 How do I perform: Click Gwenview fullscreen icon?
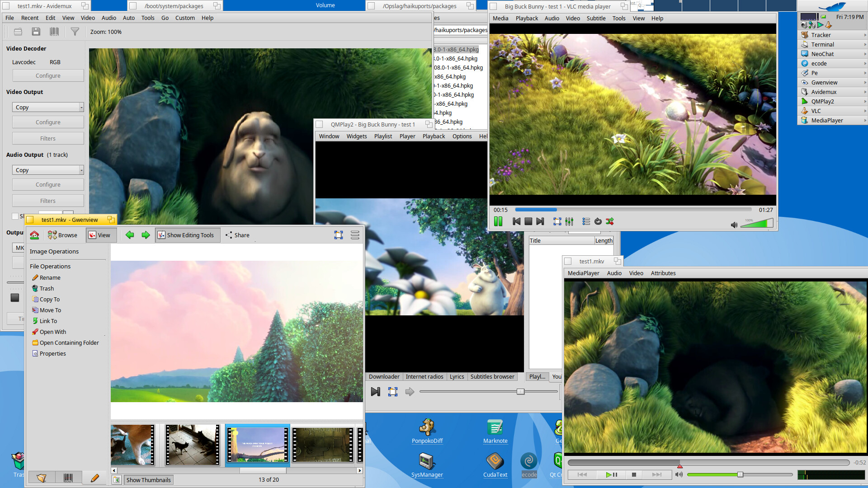tap(339, 235)
